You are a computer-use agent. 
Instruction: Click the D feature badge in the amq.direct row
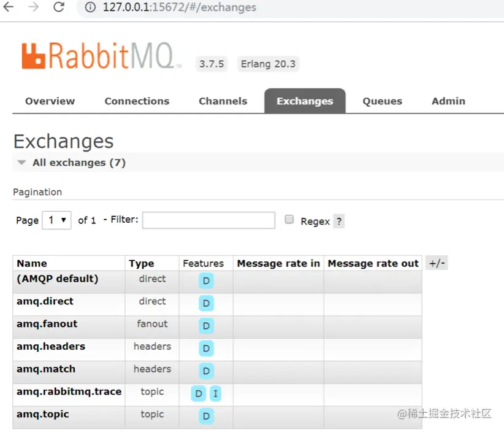tap(207, 303)
